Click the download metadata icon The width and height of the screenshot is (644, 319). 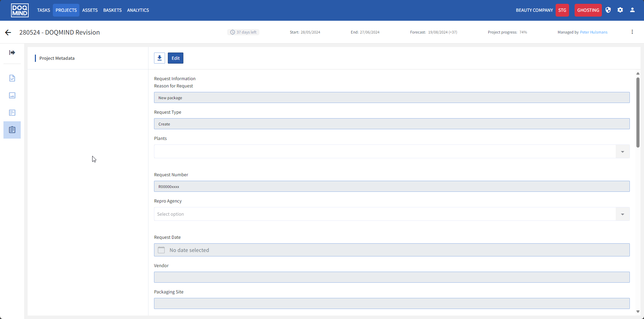[x=160, y=58]
